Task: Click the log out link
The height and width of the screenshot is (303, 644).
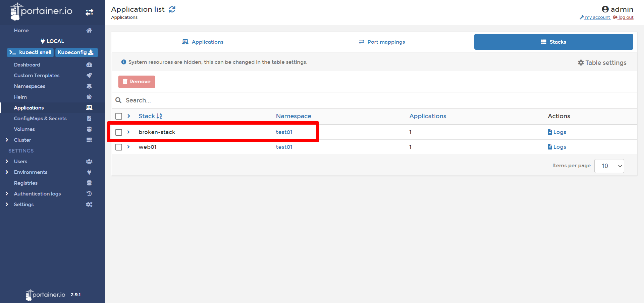Action: pyautogui.click(x=623, y=17)
